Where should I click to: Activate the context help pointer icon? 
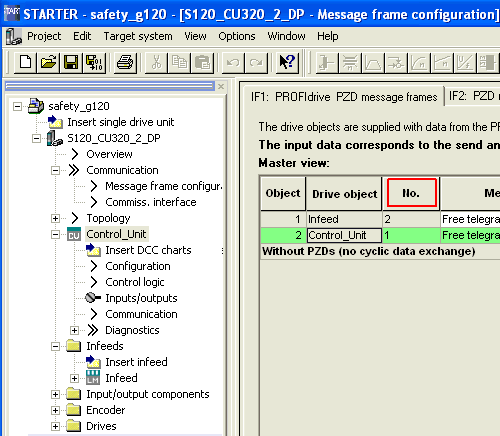(287, 62)
